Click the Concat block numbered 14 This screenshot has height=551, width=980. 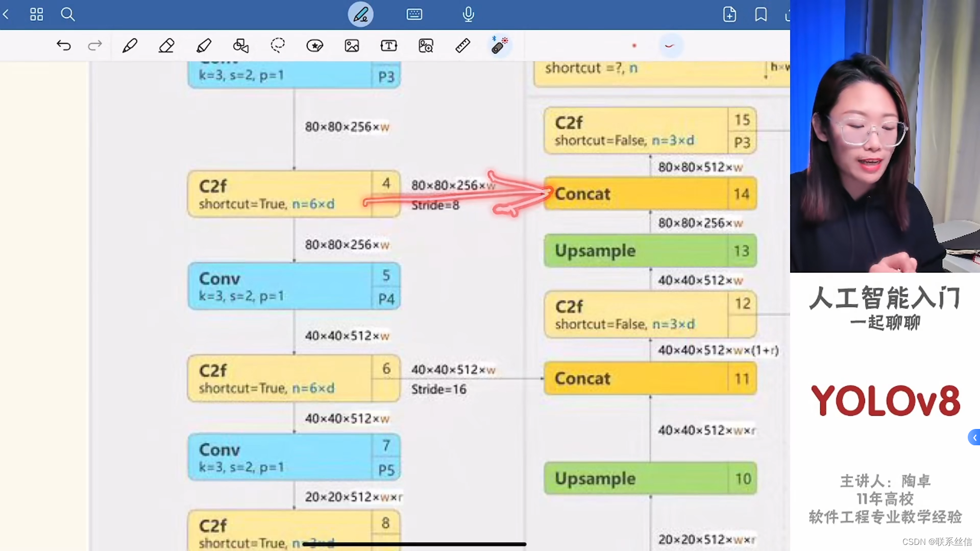[650, 194]
